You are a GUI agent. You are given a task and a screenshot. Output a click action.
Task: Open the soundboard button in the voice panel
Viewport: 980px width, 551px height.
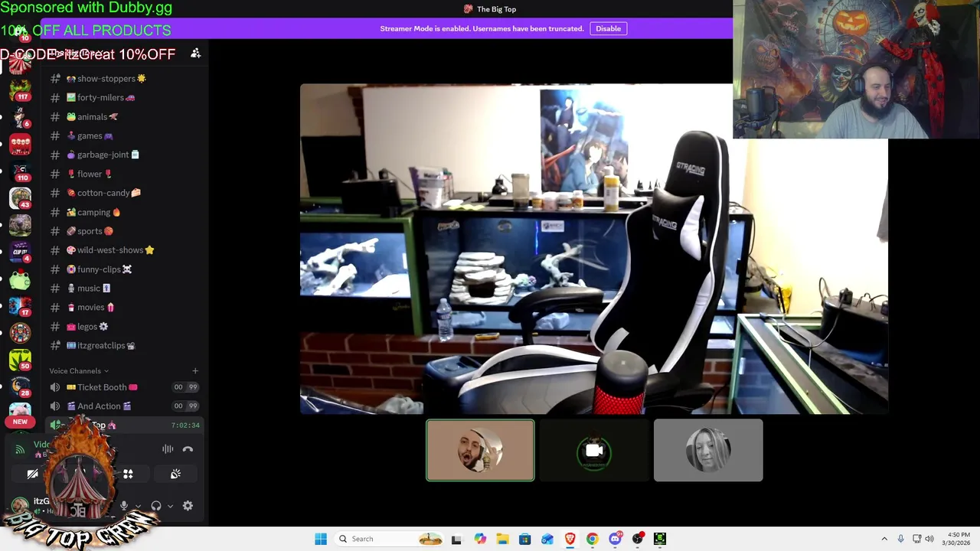(x=175, y=474)
